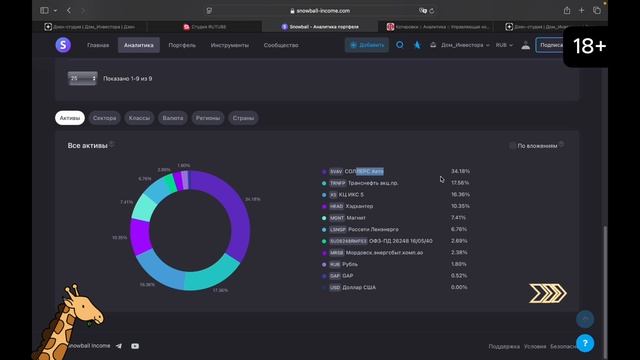Open the 'Портфель' navigation item
Image resolution: width=640 pixels, height=360 pixels.
pyautogui.click(x=182, y=45)
